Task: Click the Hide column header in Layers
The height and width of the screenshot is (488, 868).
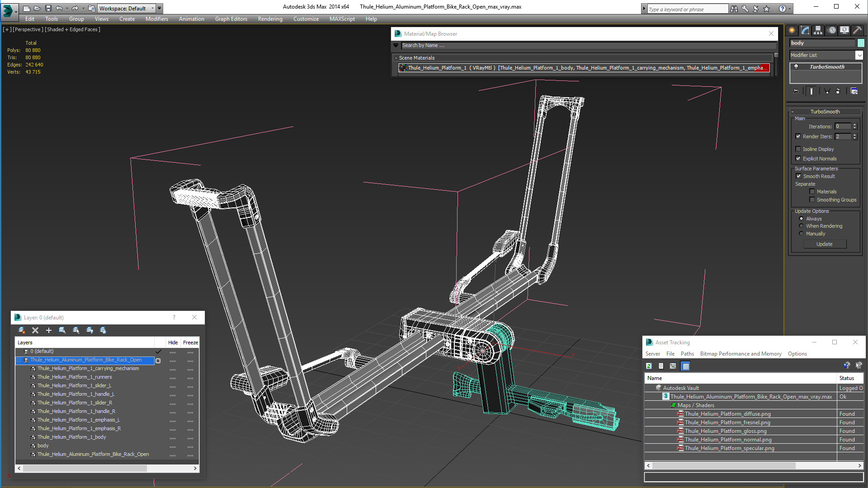Action: tap(173, 343)
